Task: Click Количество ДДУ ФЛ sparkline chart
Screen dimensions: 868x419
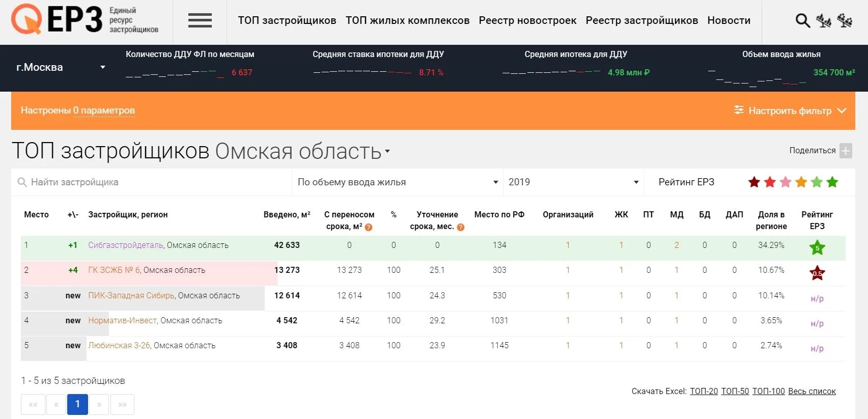Action: [175, 74]
